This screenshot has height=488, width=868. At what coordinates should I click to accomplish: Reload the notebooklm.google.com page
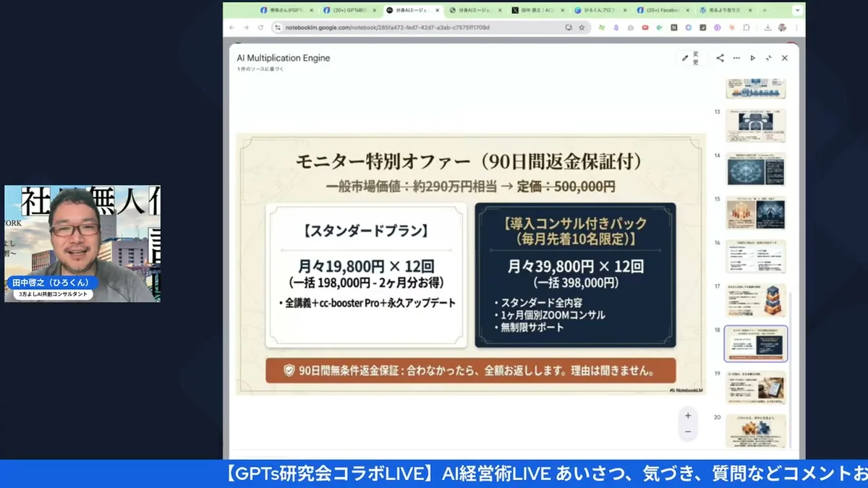coord(260,27)
